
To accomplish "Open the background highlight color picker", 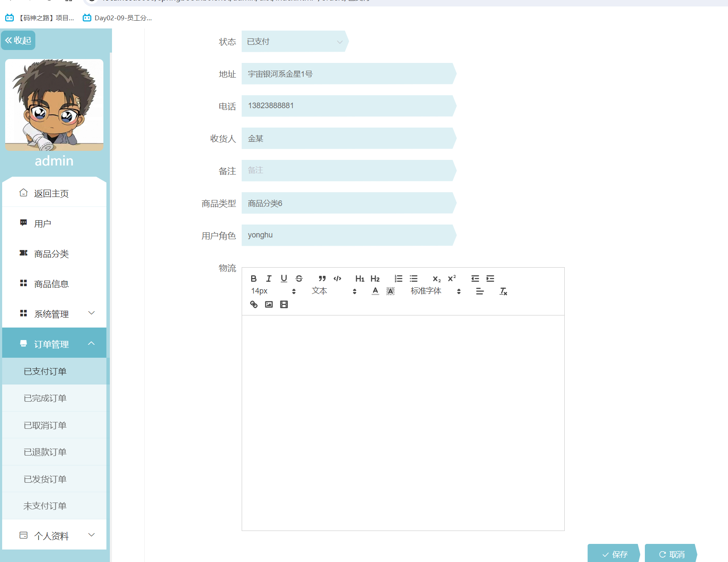I will tap(391, 291).
